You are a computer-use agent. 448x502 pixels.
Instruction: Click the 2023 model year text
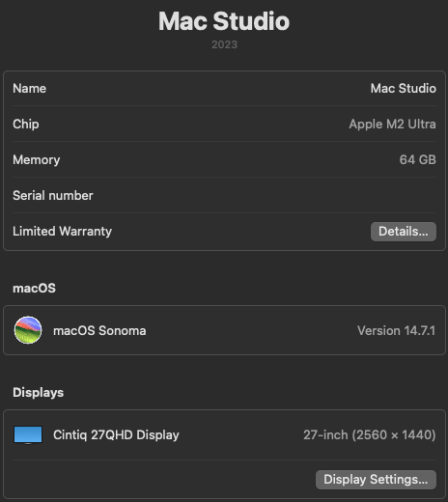pos(224,44)
